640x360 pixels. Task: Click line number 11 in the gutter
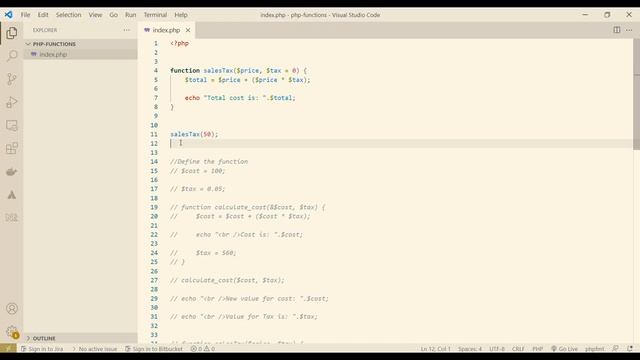pos(154,134)
